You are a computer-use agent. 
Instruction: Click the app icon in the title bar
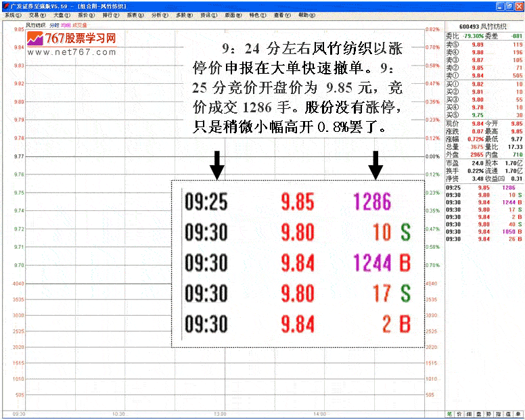(5, 5)
